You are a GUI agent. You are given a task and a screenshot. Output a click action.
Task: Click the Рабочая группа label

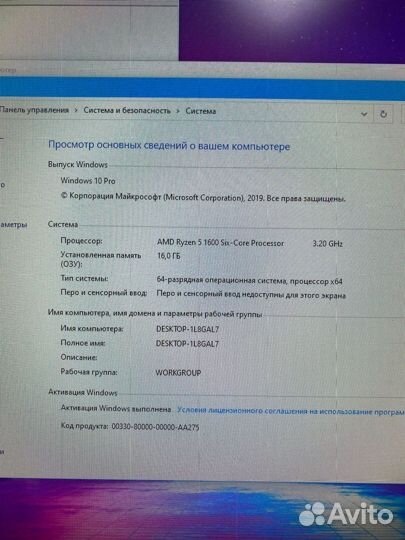pos(89,372)
